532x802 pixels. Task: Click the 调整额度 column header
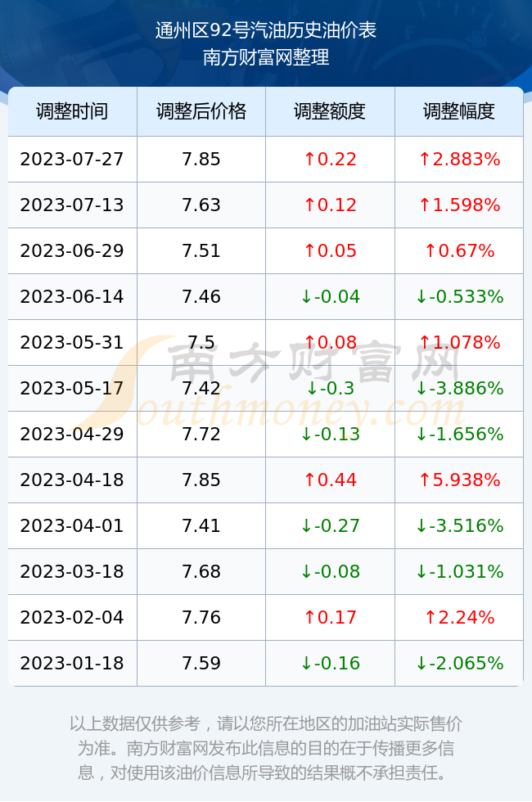pyautogui.click(x=330, y=111)
